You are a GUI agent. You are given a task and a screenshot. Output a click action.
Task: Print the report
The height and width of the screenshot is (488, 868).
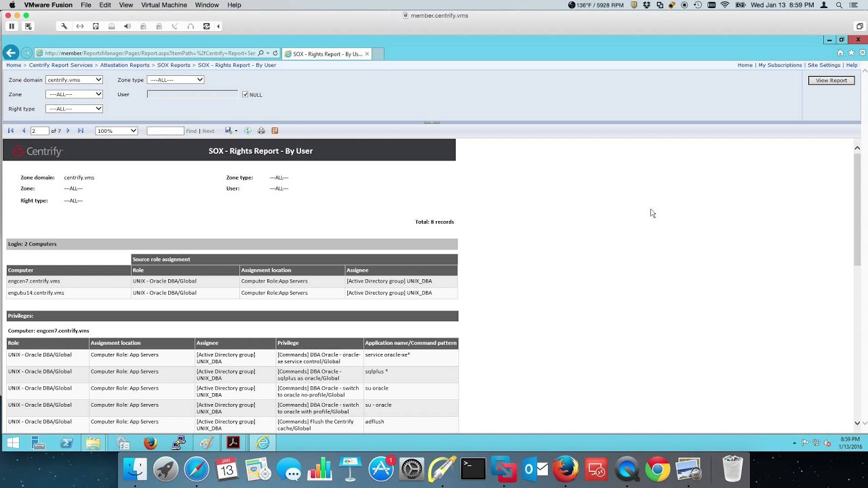261,131
